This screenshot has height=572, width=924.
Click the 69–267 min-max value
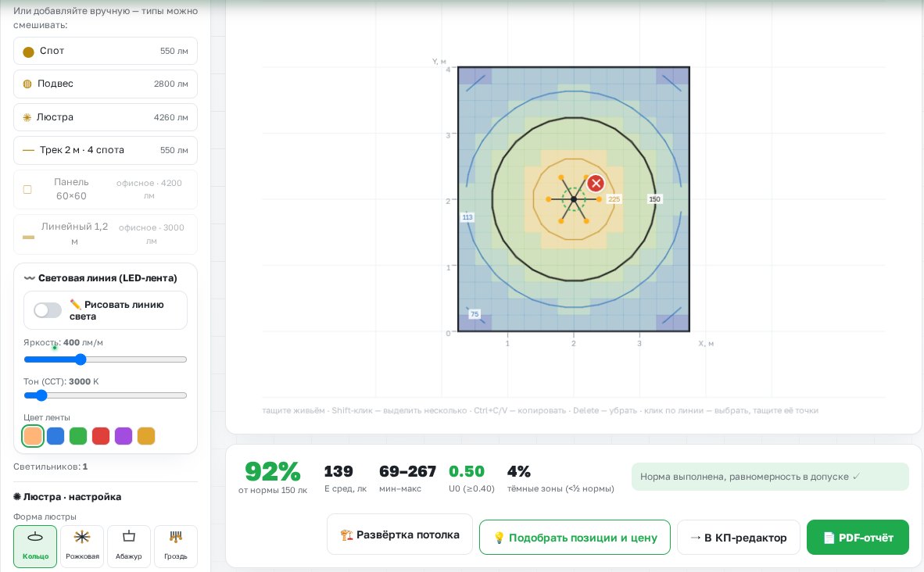tap(408, 471)
